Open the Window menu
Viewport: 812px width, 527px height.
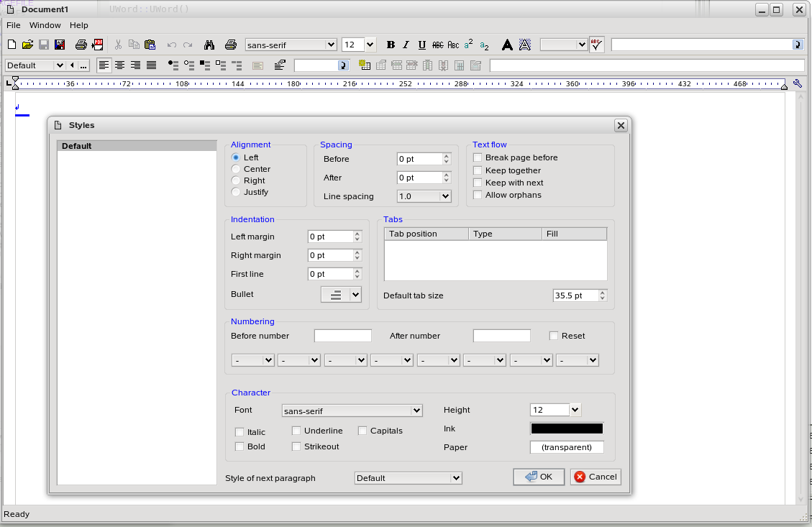[x=45, y=25]
